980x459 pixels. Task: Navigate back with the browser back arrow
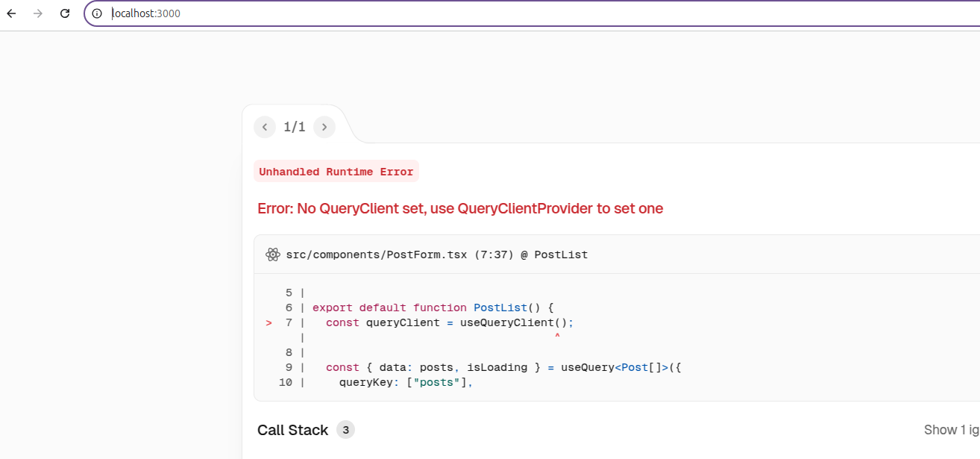10,13
